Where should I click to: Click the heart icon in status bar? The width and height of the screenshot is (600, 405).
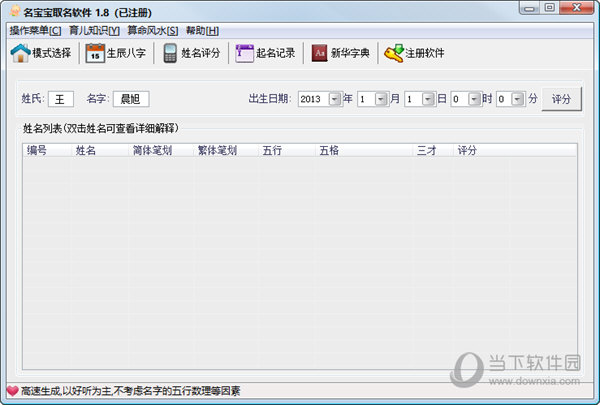pos(12,390)
